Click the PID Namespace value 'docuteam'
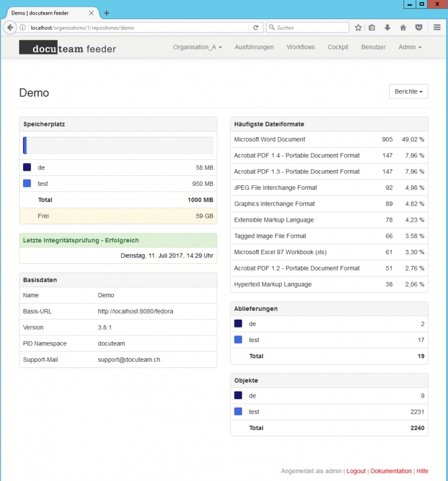 pos(111,344)
